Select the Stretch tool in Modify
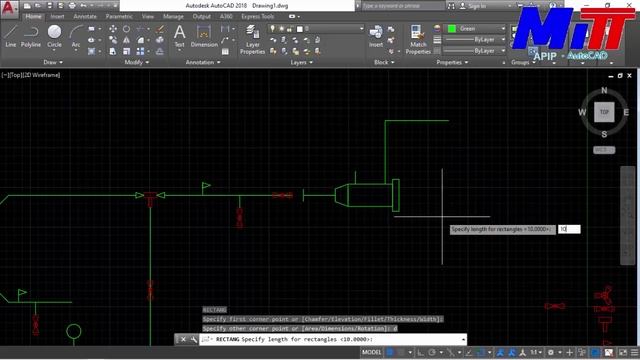This screenshot has height=360, width=640. tap(113, 51)
